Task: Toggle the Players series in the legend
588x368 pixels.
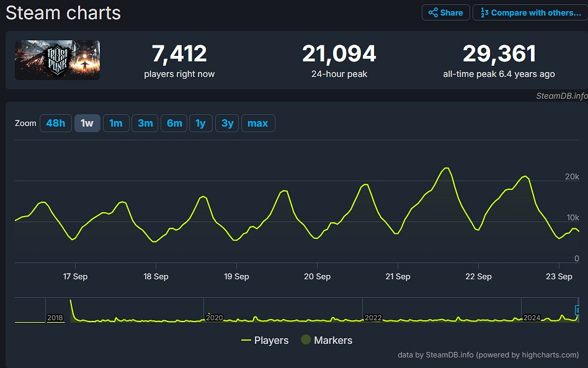Action: point(264,340)
